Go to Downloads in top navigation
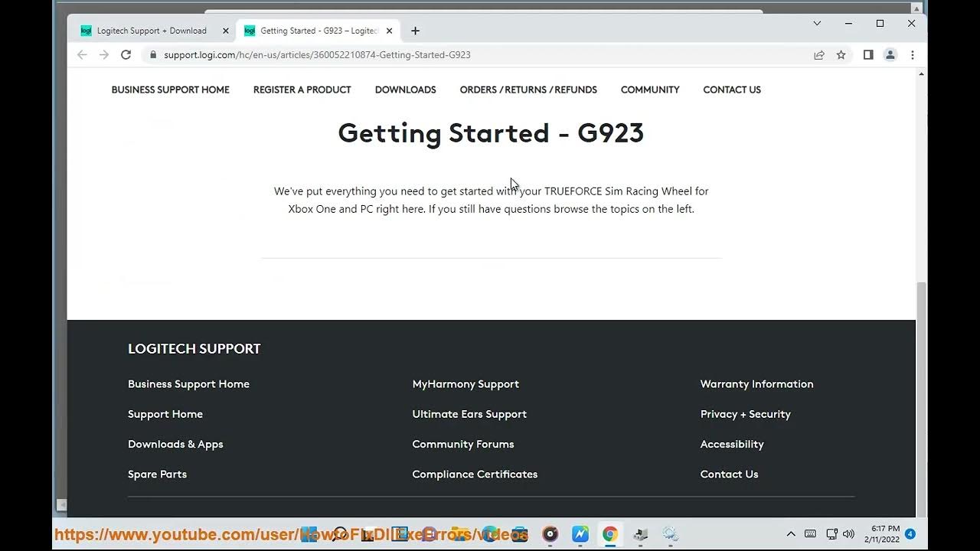 tap(405, 90)
